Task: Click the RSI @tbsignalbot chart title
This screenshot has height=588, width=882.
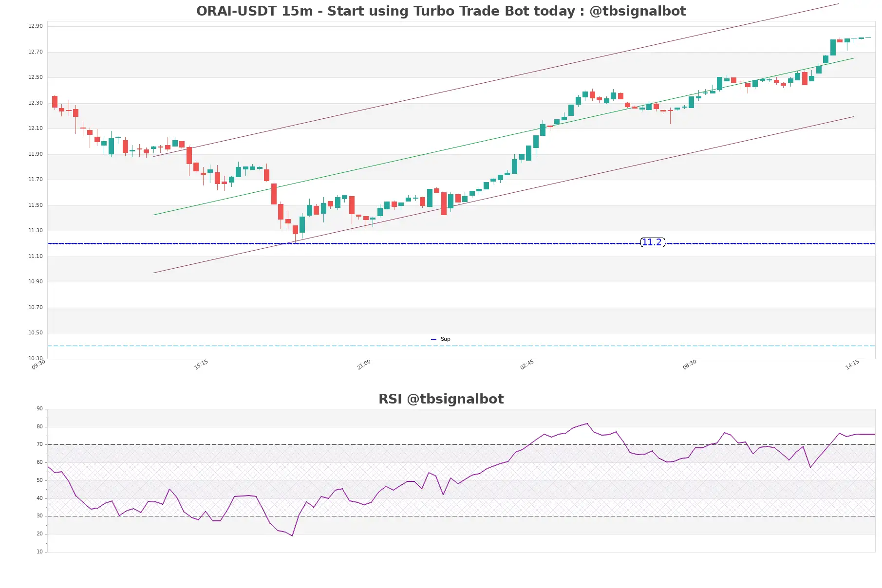Action: (x=441, y=399)
